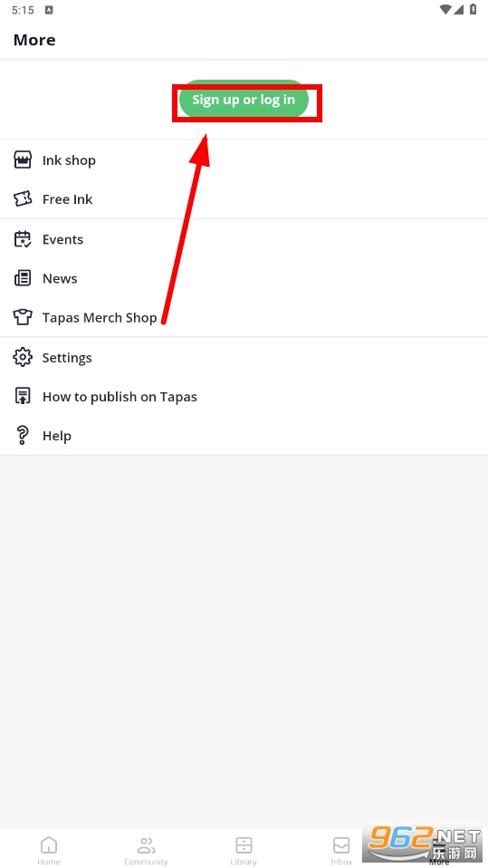Tap the Sign up or log in button
This screenshot has width=488, height=868.
[x=244, y=100]
